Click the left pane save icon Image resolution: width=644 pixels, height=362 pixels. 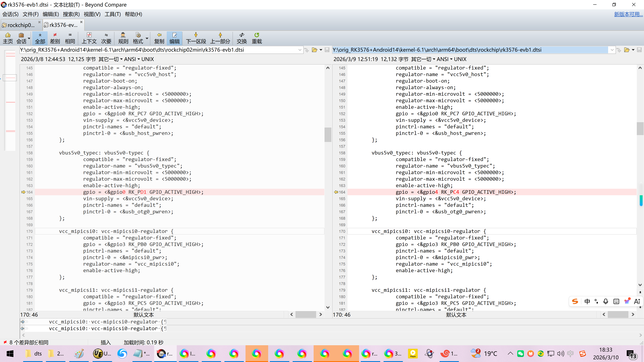click(327, 50)
